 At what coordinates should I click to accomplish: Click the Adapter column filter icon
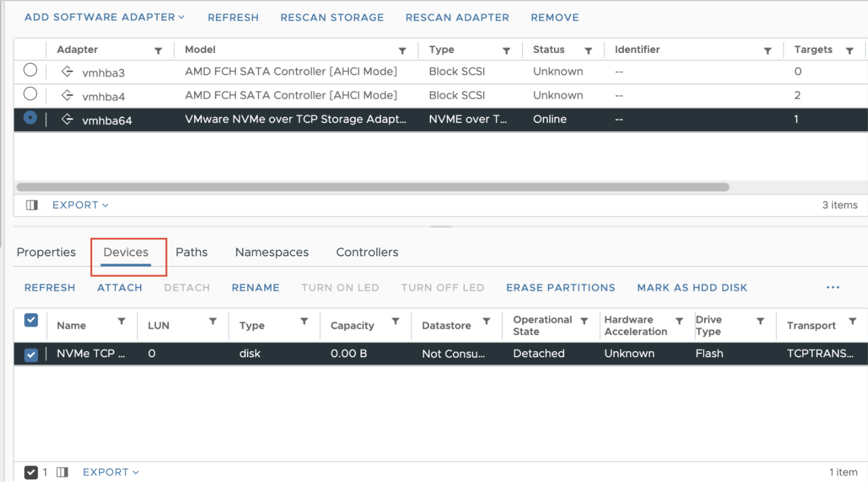[x=158, y=51]
